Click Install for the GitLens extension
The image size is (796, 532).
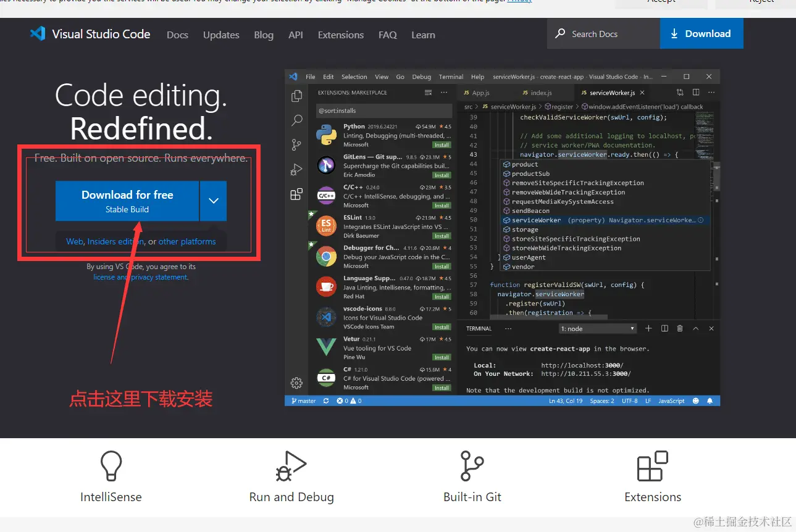coord(442,175)
